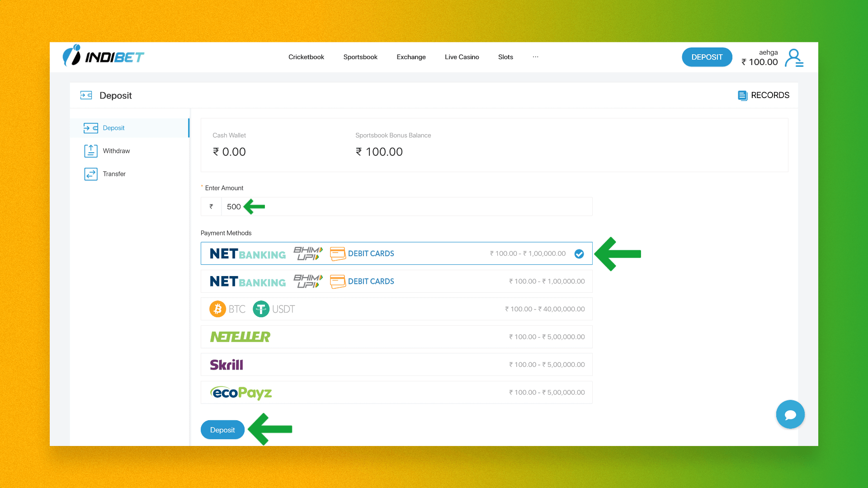This screenshot has height=488, width=868.
Task: Select the Neteller payment method
Action: pyautogui.click(x=396, y=337)
